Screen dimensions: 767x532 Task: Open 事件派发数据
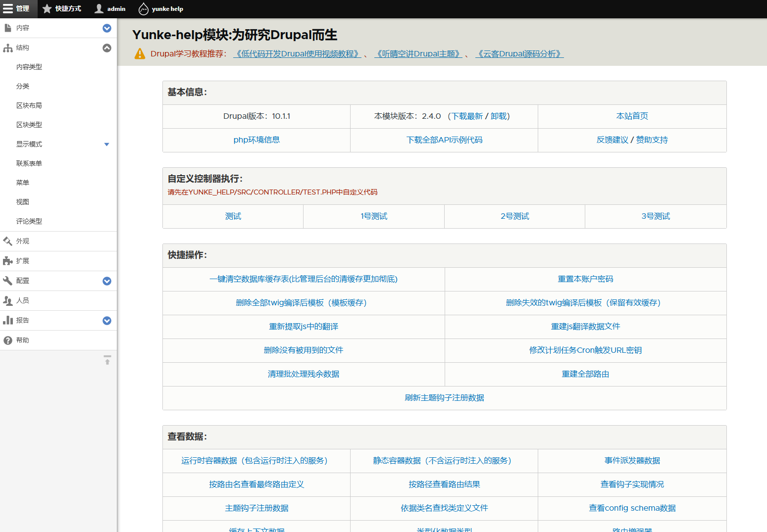[x=632, y=461]
